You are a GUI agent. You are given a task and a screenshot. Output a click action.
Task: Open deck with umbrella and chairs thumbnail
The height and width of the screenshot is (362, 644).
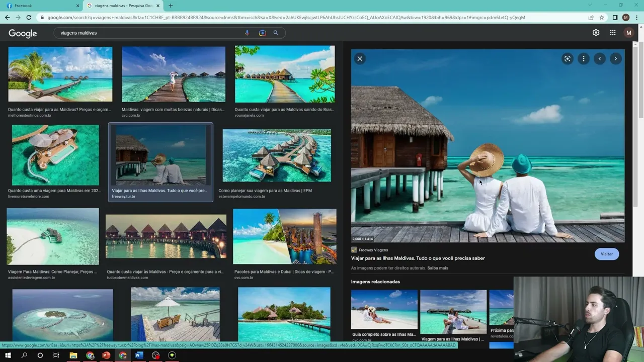175,315
